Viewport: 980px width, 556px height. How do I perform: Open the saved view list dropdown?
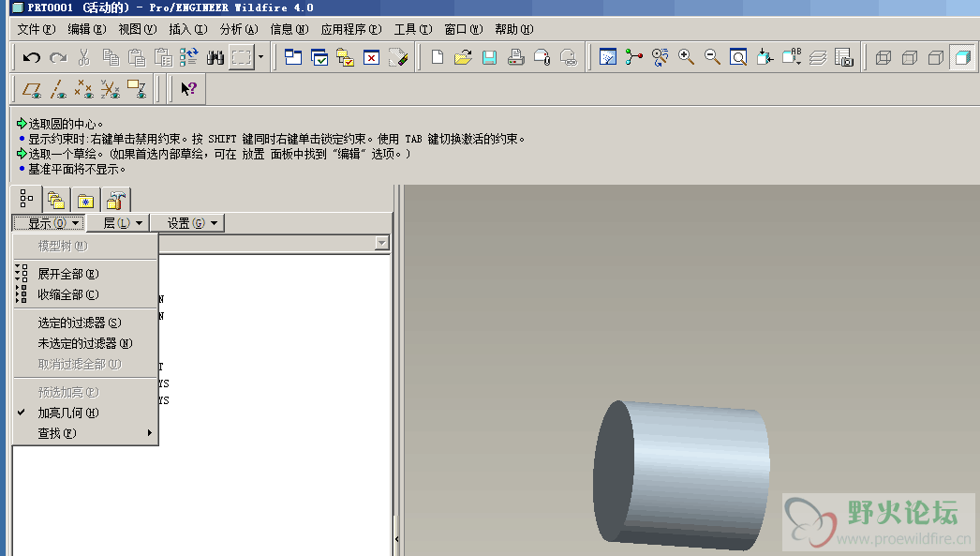[x=792, y=58]
